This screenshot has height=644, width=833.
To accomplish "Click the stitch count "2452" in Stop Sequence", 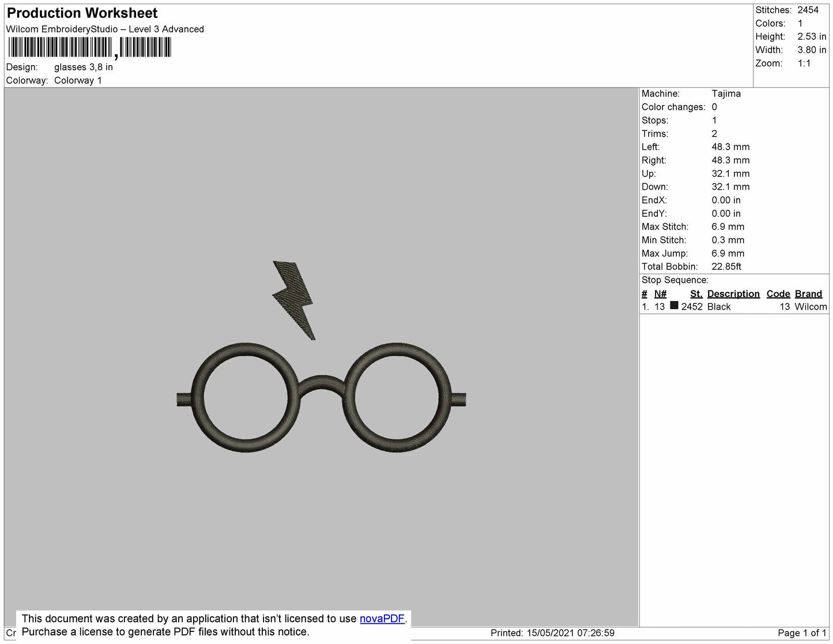I will (x=692, y=307).
